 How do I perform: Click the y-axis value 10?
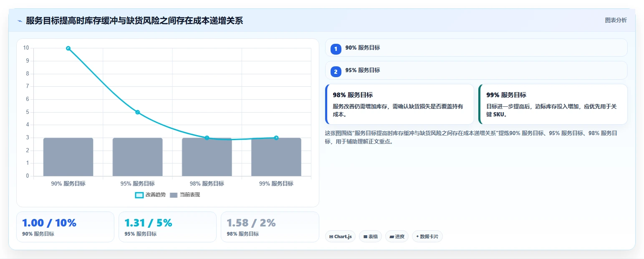click(x=26, y=48)
